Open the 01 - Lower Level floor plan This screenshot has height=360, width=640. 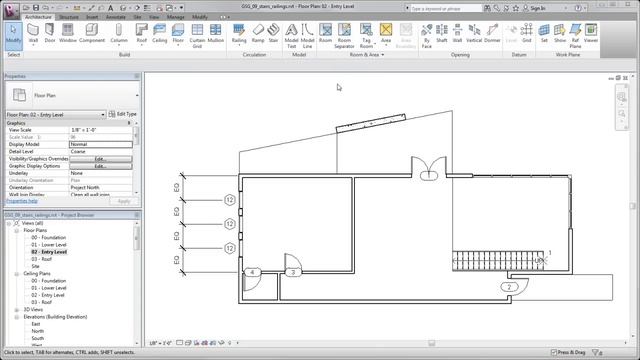(x=49, y=245)
